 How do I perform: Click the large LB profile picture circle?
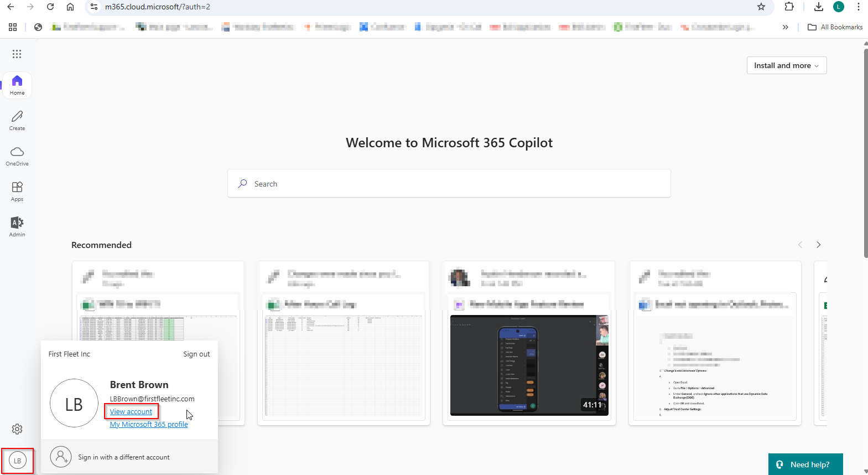point(74,403)
